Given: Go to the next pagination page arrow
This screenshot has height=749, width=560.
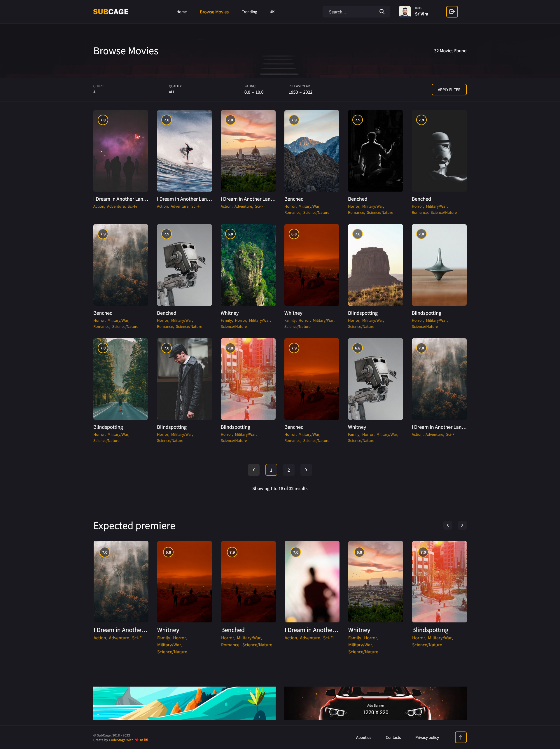Looking at the screenshot, I should [306, 470].
